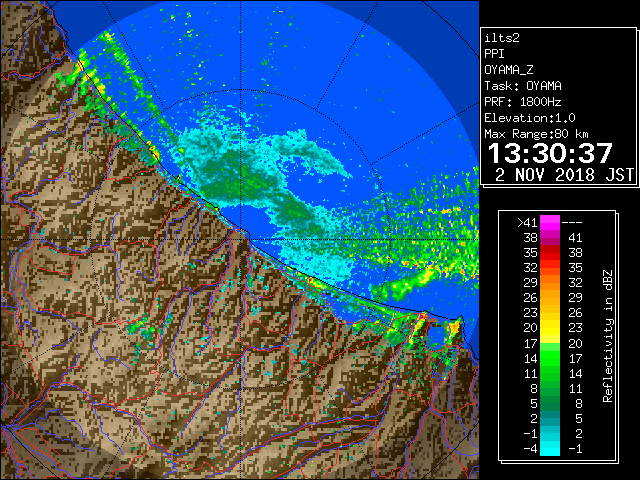Click the "OYAMA_Z" product name
Image resolution: width=640 pixels, height=480 pixels.
[x=509, y=70]
